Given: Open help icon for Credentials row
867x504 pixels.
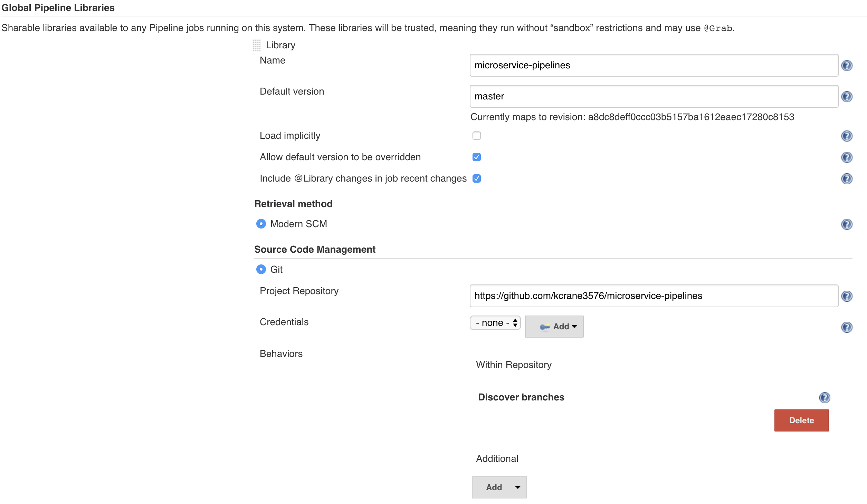Looking at the screenshot, I should point(847,327).
